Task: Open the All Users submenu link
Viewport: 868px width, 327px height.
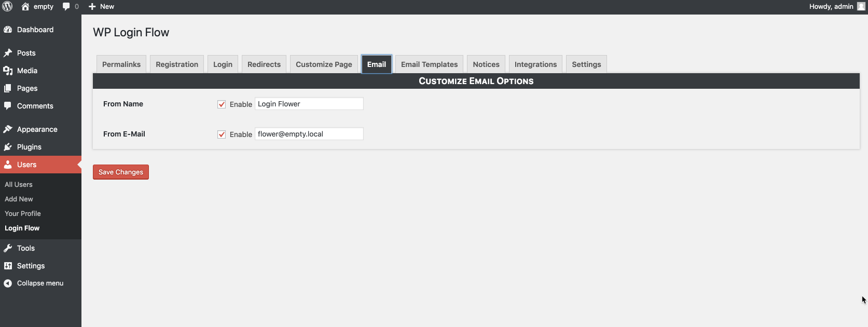Action: click(19, 184)
